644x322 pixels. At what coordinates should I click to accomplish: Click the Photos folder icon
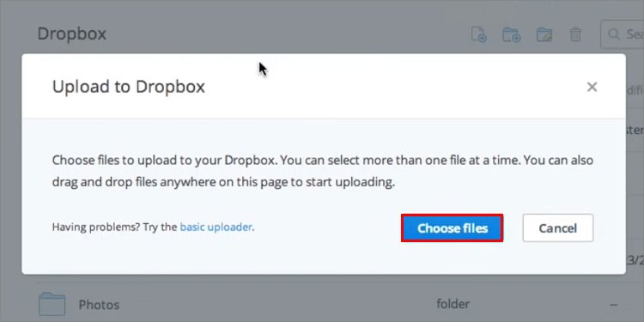52,304
